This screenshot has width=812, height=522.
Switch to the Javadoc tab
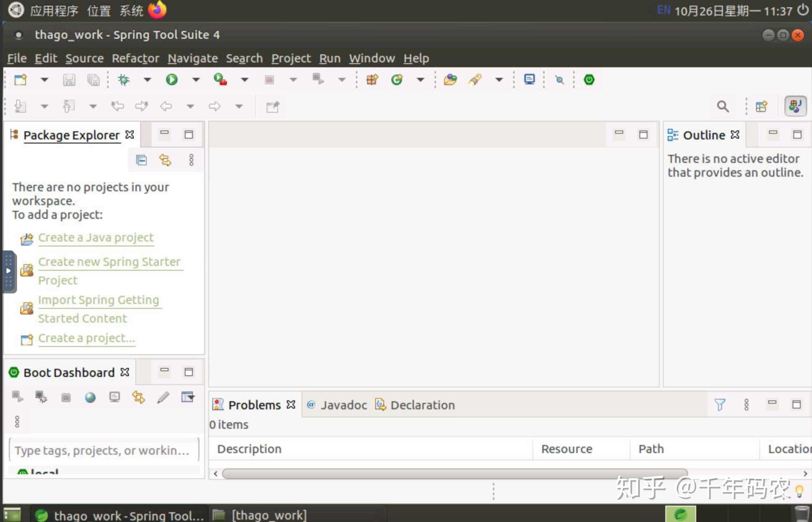tap(343, 405)
